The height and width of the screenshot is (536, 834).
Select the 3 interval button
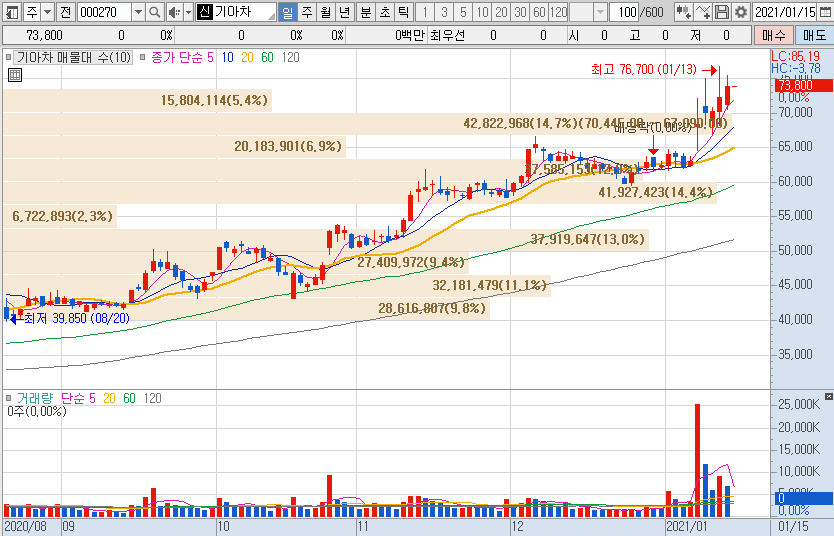click(x=444, y=12)
